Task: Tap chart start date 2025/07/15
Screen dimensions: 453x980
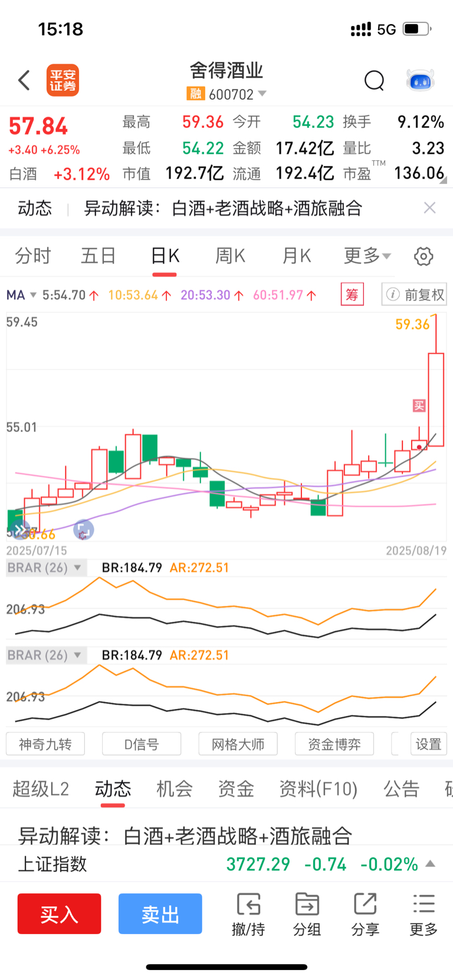Action: click(37, 550)
